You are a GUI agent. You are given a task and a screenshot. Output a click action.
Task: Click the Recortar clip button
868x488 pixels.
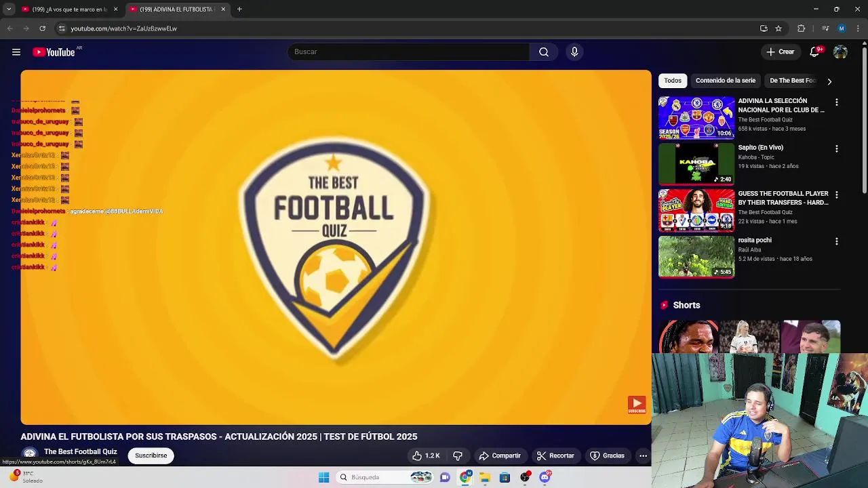[555, 455]
